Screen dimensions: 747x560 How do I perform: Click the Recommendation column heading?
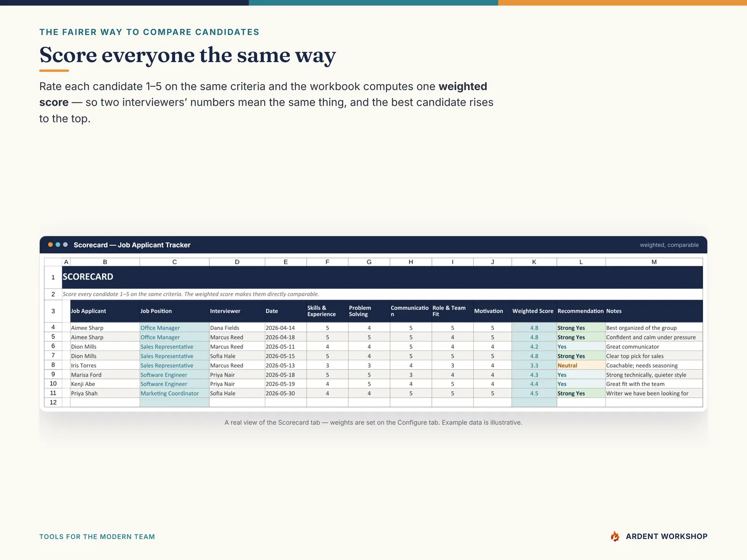click(580, 311)
